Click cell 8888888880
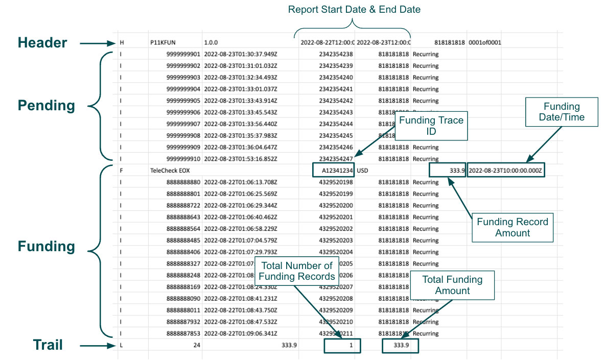The width and height of the screenshot is (605, 364). tap(183, 182)
